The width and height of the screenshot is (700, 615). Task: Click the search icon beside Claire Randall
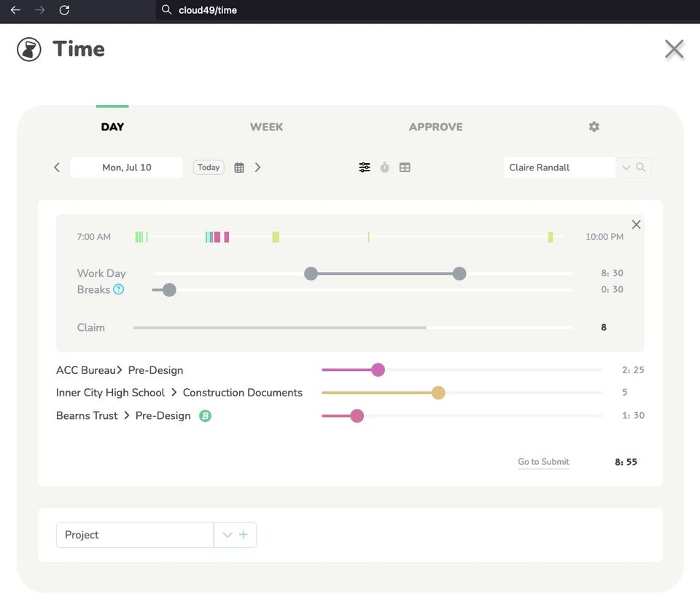pos(641,168)
